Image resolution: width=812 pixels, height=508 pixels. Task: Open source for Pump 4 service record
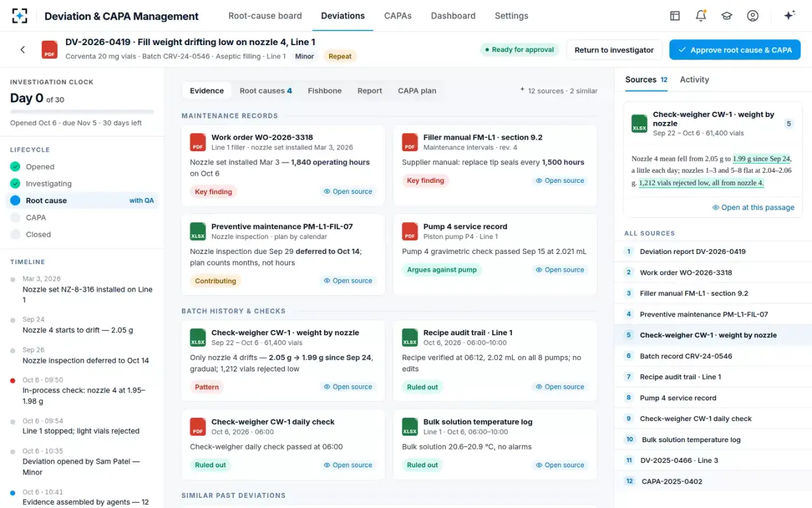(x=560, y=270)
